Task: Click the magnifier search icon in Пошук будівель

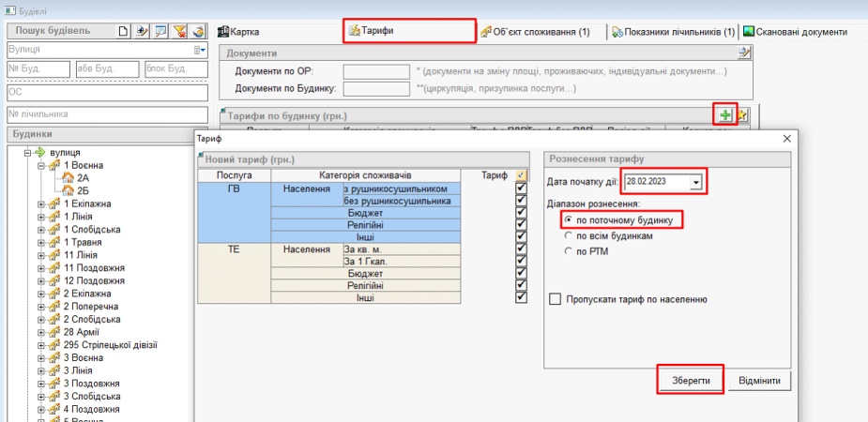Action: tap(160, 31)
